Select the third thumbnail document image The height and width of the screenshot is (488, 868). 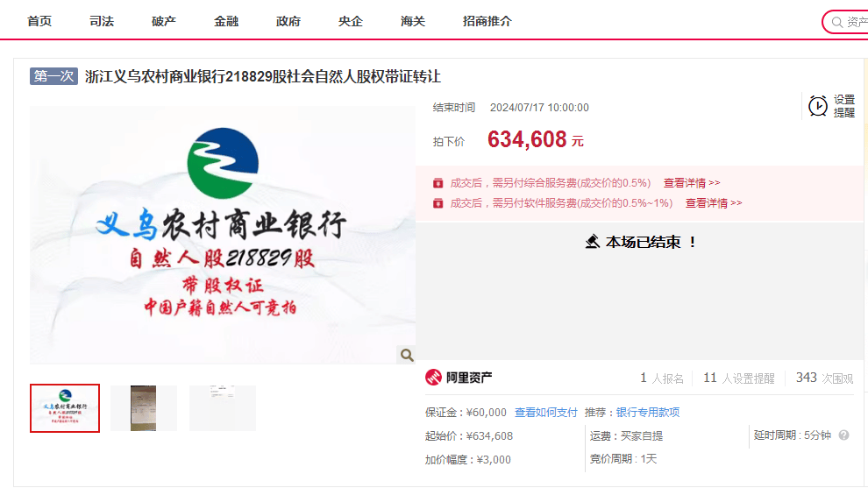coord(223,408)
